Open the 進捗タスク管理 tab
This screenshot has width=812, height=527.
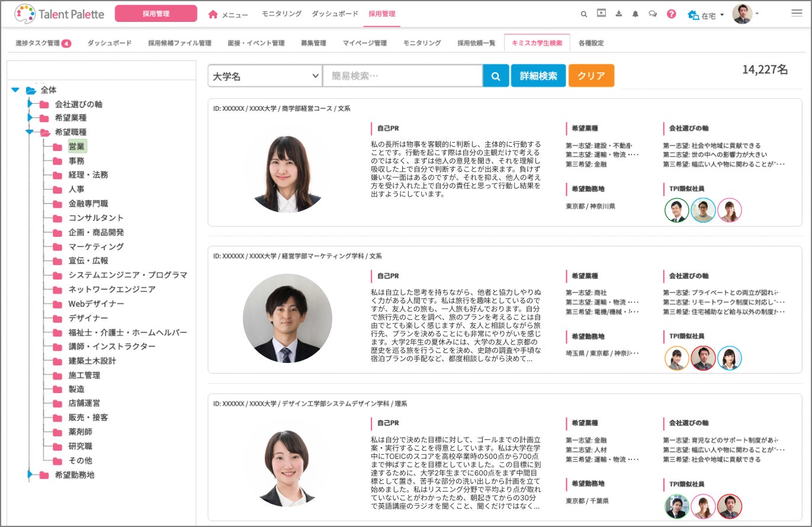pyautogui.click(x=43, y=43)
